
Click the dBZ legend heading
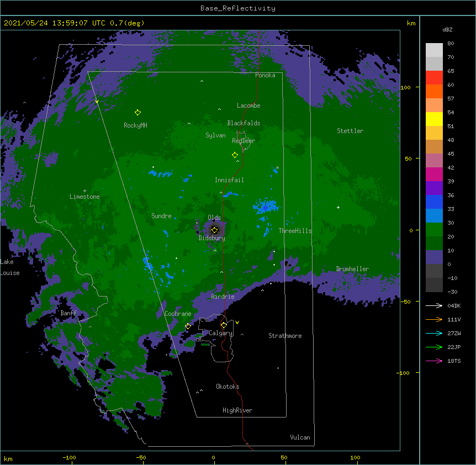coord(447,29)
